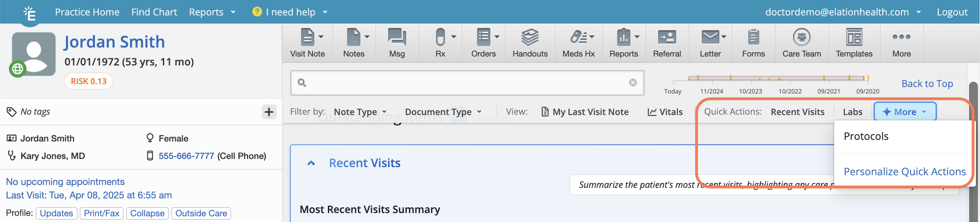Screen dimensions: 980x222
Task: Open the Referral tool
Action: (667, 43)
